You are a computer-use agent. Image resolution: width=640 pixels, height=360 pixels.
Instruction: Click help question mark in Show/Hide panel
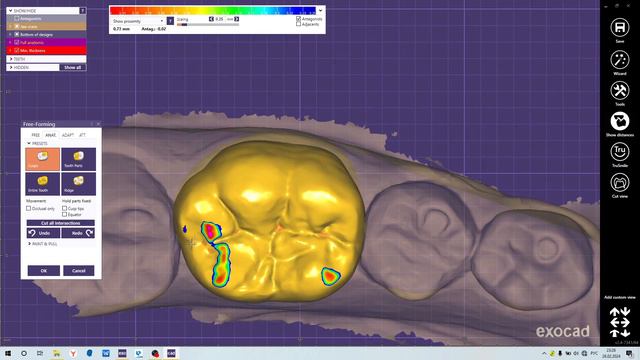[82, 11]
